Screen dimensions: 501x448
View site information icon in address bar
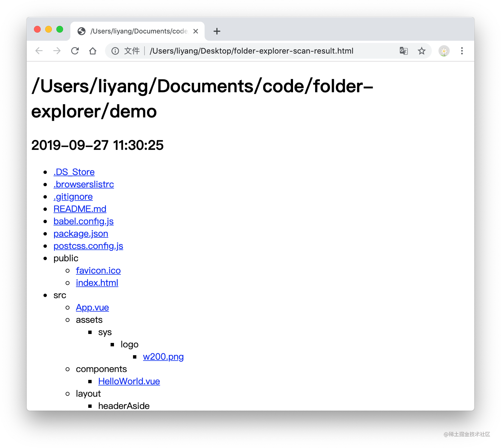tap(115, 51)
